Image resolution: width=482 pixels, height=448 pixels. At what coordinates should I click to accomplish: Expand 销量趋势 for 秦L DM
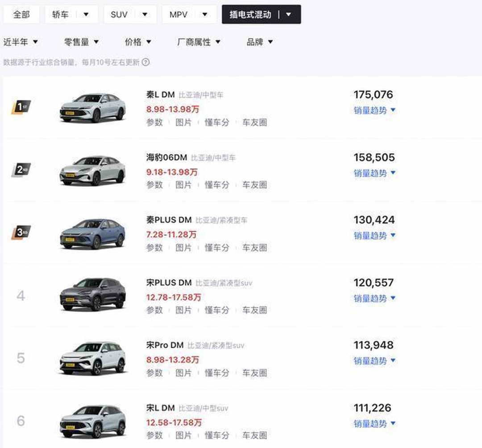point(374,110)
